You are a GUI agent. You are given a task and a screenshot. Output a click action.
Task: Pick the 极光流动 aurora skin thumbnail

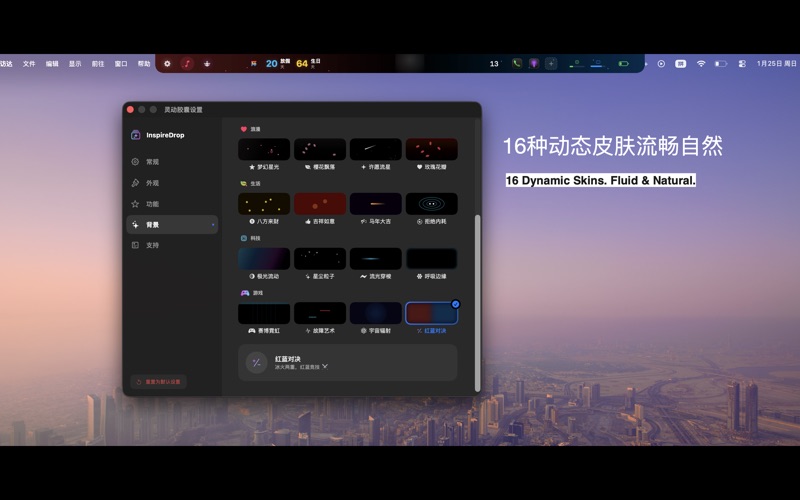click(264, 258)
